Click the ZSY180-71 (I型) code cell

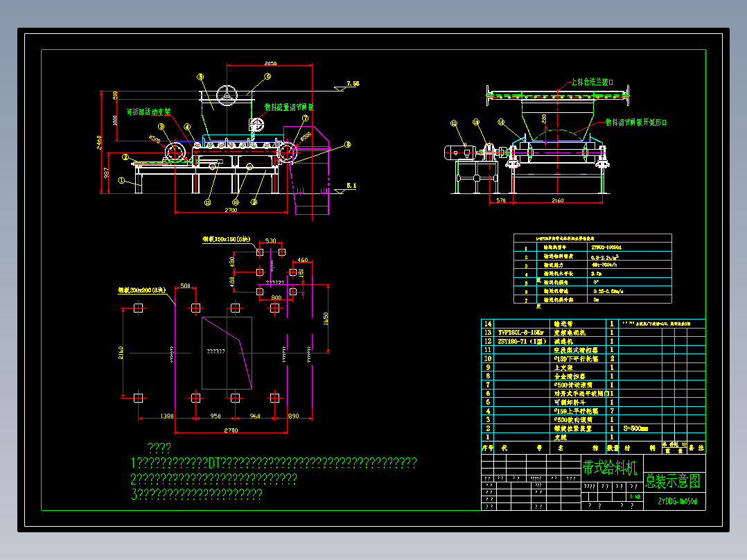pos(522,341)
